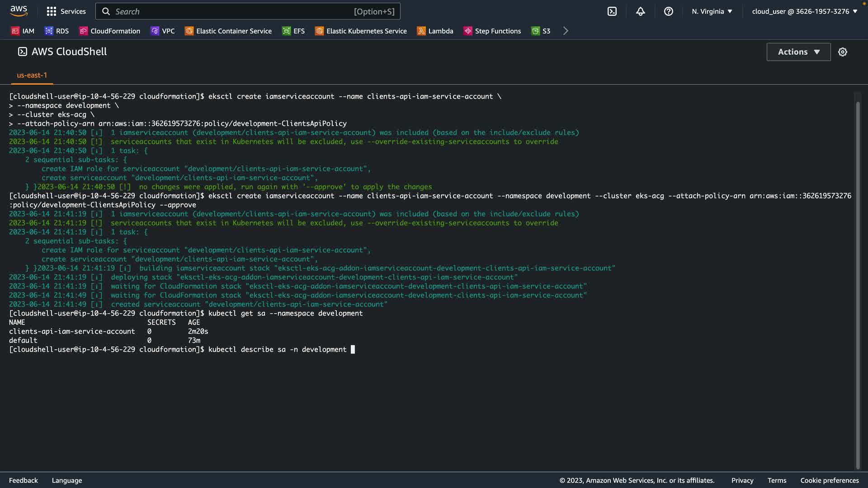This screenshot has width=868, height=488.
Task: Open the CloudFormation bookmark
Action: (x=110, y=31)
